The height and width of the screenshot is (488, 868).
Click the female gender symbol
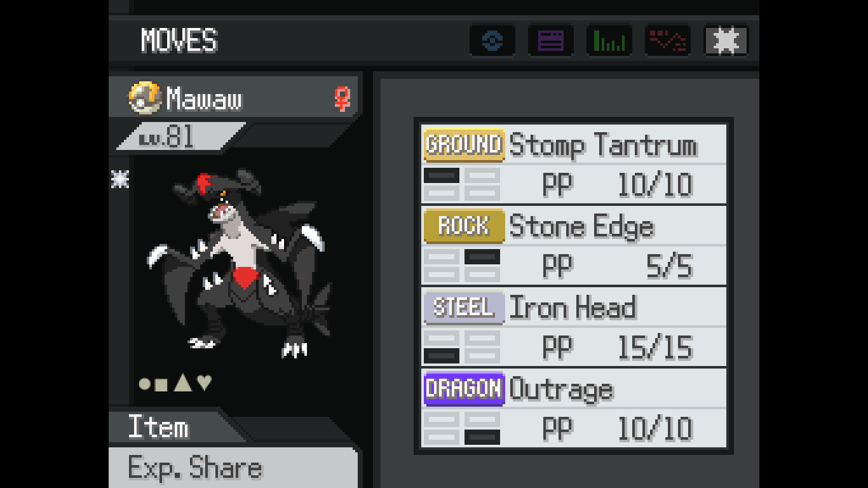(x=342, y=99)
